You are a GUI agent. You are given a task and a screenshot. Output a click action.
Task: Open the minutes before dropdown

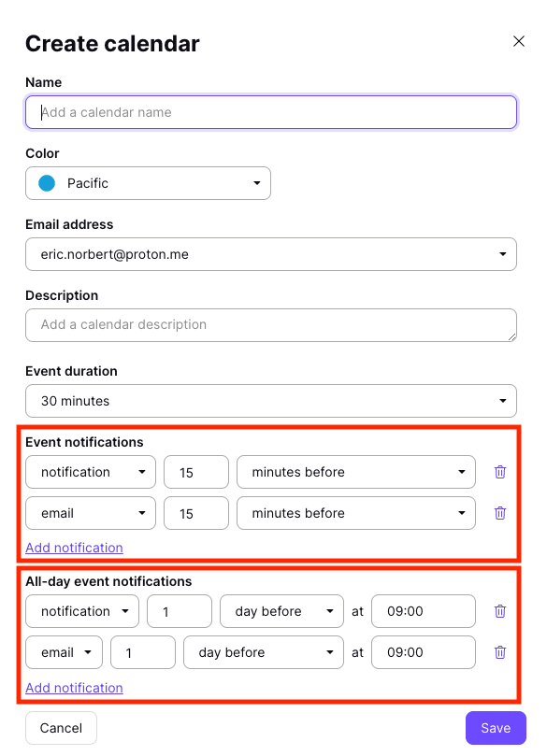(x=355, y=472)
